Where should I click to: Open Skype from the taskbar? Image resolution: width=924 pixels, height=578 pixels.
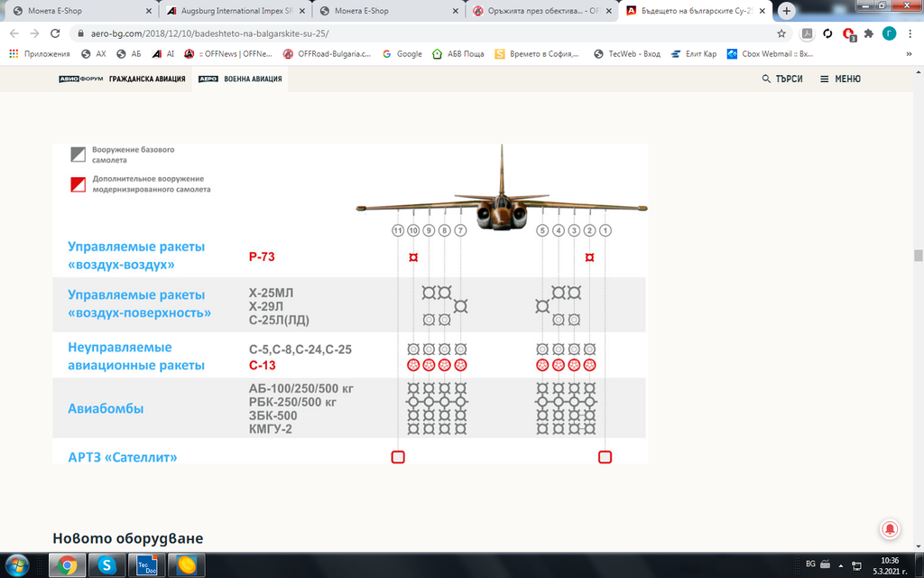click(106, 565)
